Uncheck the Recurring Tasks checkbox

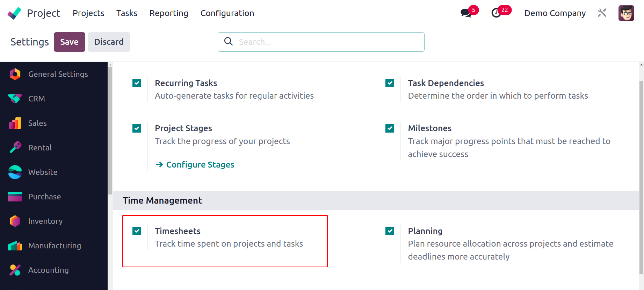(137, 83)
